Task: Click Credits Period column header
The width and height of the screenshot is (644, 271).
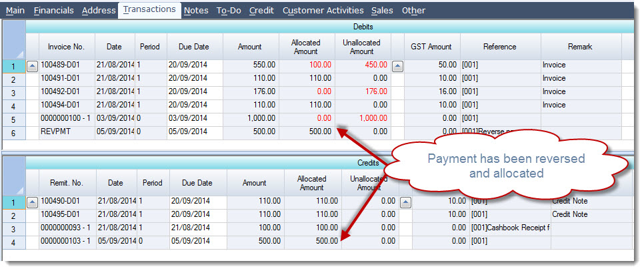Action: coord(153,183)
